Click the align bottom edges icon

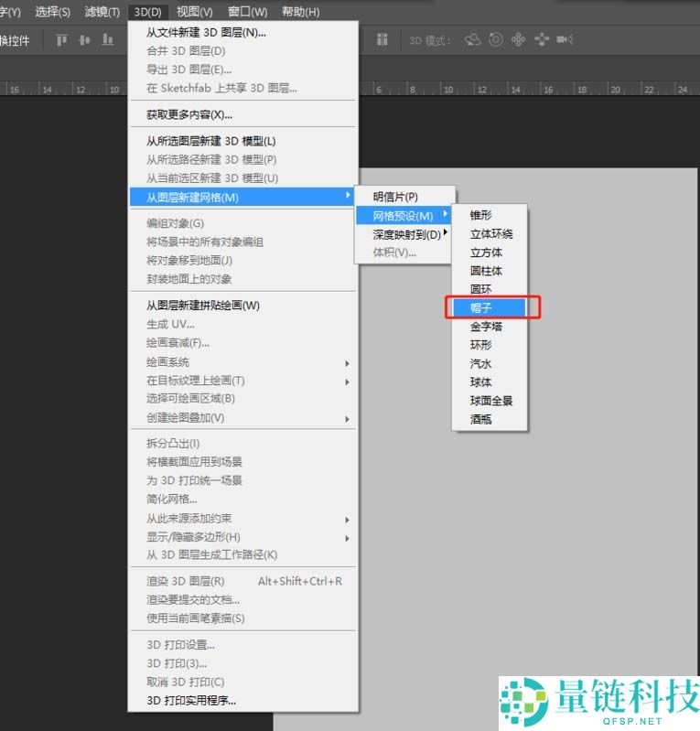coord(108,39)
